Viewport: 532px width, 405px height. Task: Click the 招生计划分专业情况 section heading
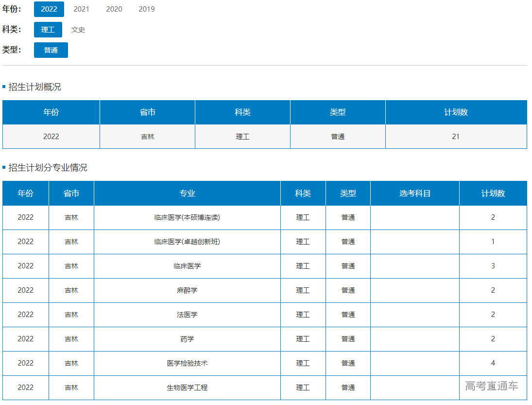(x=48, y=168)
